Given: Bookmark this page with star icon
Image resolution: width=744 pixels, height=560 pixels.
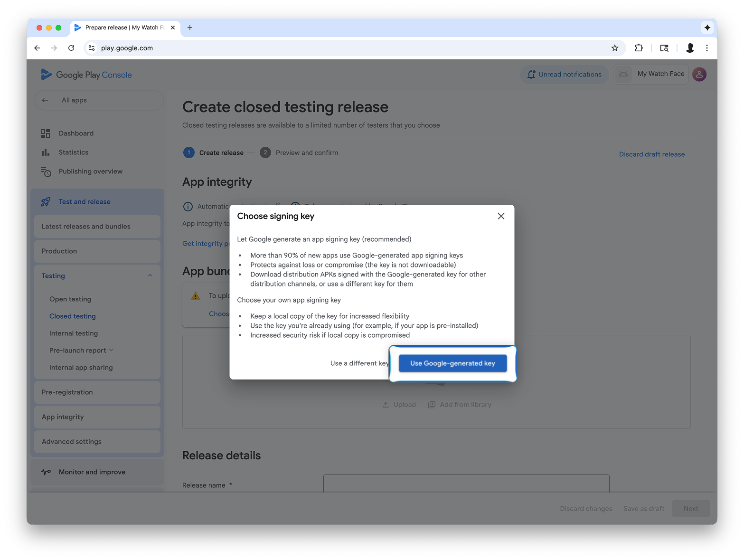Looking at the screenshot, I should [x=615, y=48].
